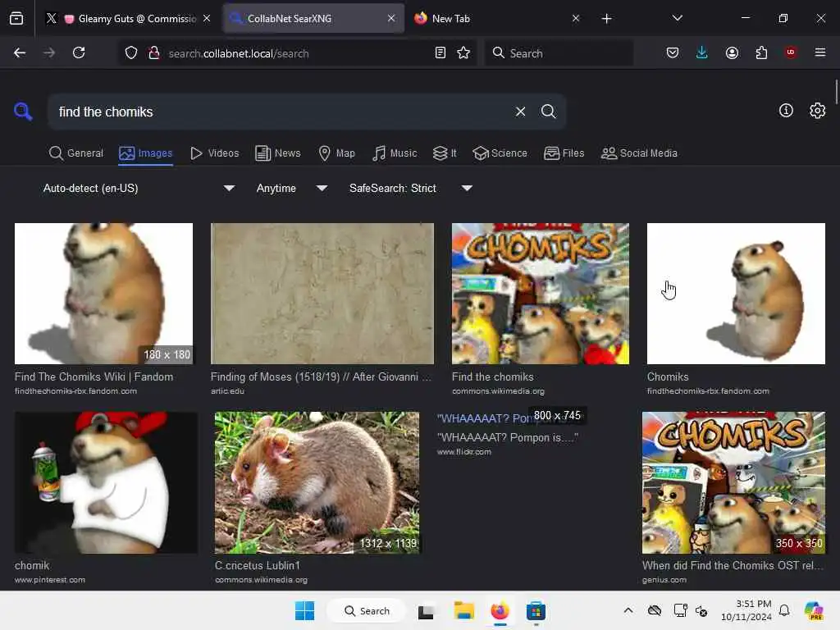Switch to the Science category
This screenshot has height=630, width=840.
coord(500,153)
